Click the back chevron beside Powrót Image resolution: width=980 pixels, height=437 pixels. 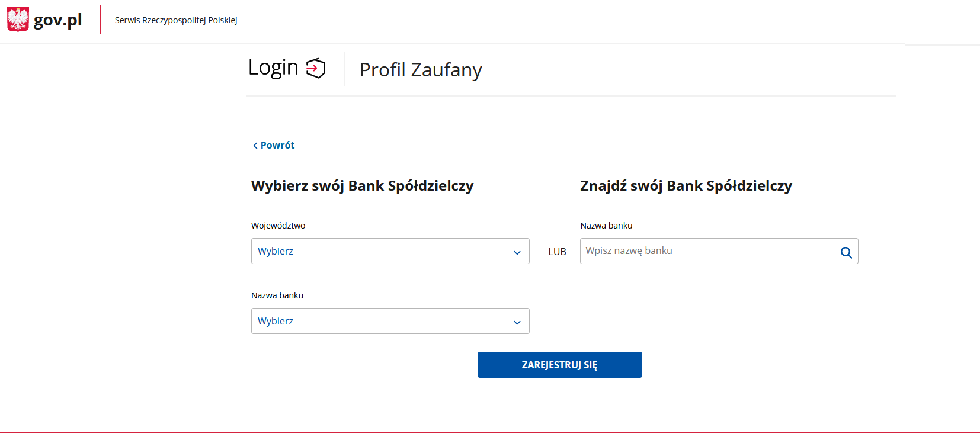coord(255,146)
